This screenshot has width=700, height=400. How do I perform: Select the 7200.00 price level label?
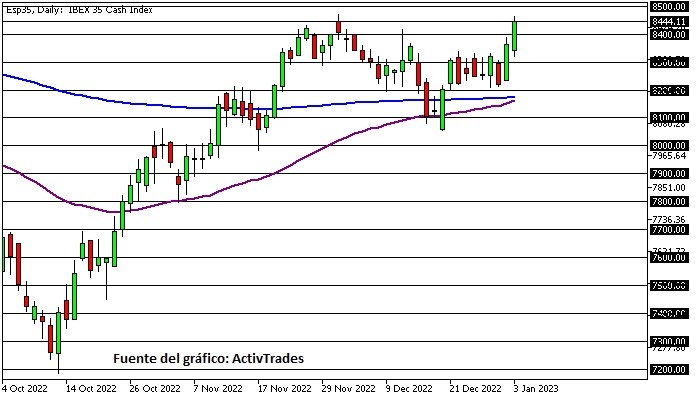pos(666,370)
